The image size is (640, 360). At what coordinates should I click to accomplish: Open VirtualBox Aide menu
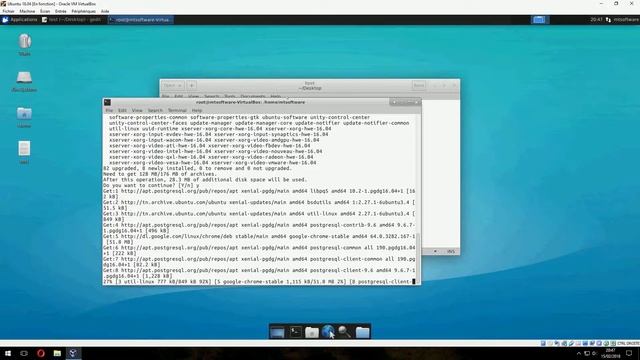click(x=105, y=11)
